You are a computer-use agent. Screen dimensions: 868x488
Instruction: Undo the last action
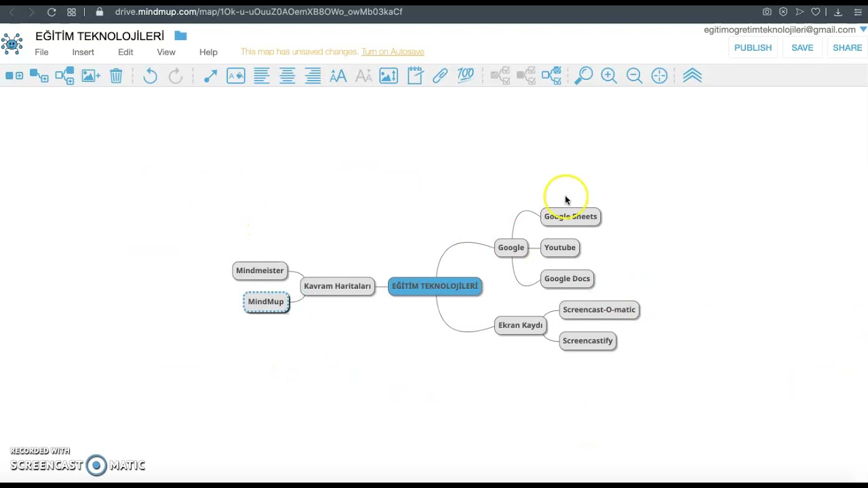150,76
